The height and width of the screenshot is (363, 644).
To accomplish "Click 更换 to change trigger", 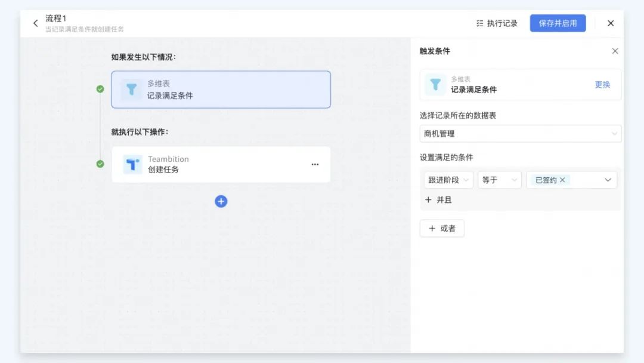I will tap(602, 85).
